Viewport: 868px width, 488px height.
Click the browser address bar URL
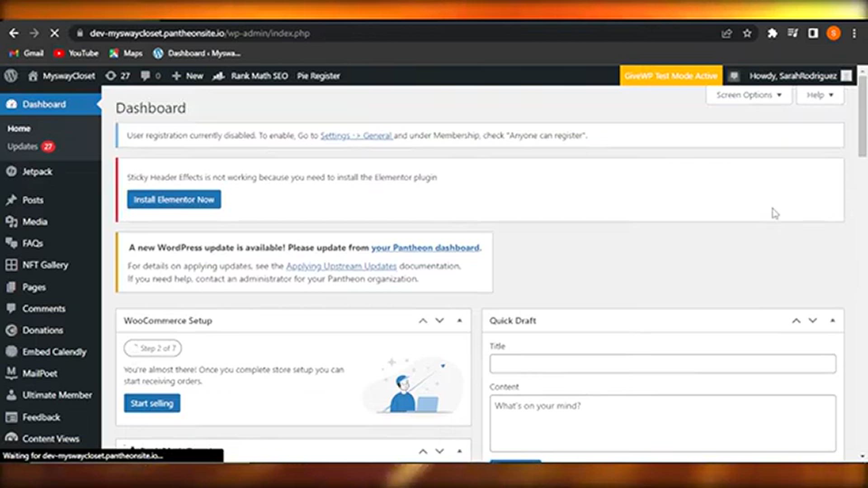coord(199,33)
